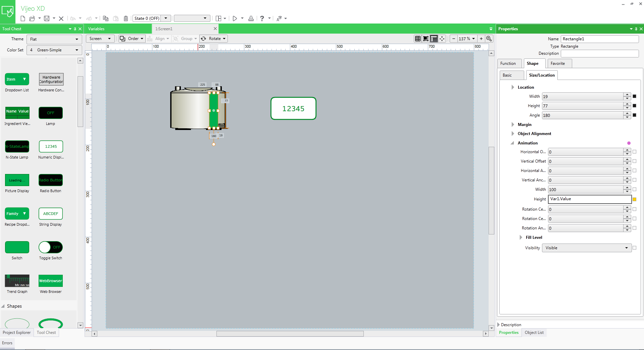The height and width of the screenshot is (350, 644).
Task: Close the 1:Screen1 tab
Action: pyautogui.click(x=215, y=29)
